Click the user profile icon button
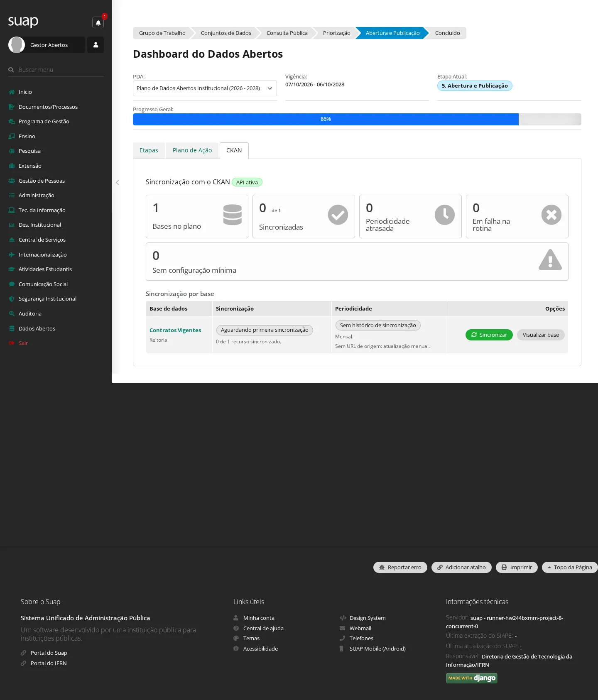This screenshot has width=598, height=700. 96,45
